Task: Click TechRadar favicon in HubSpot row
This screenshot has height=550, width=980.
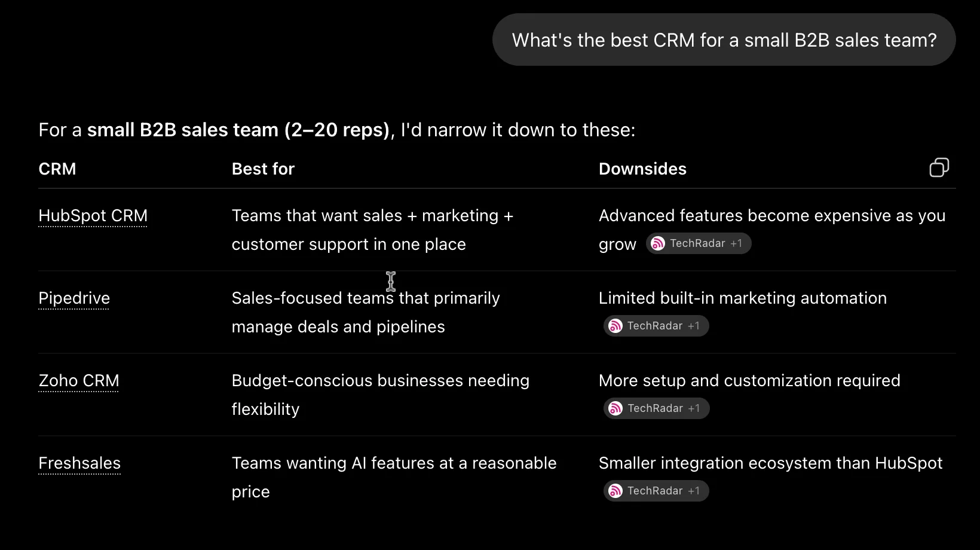Action: pyautogui.click(x=658, y=243)
